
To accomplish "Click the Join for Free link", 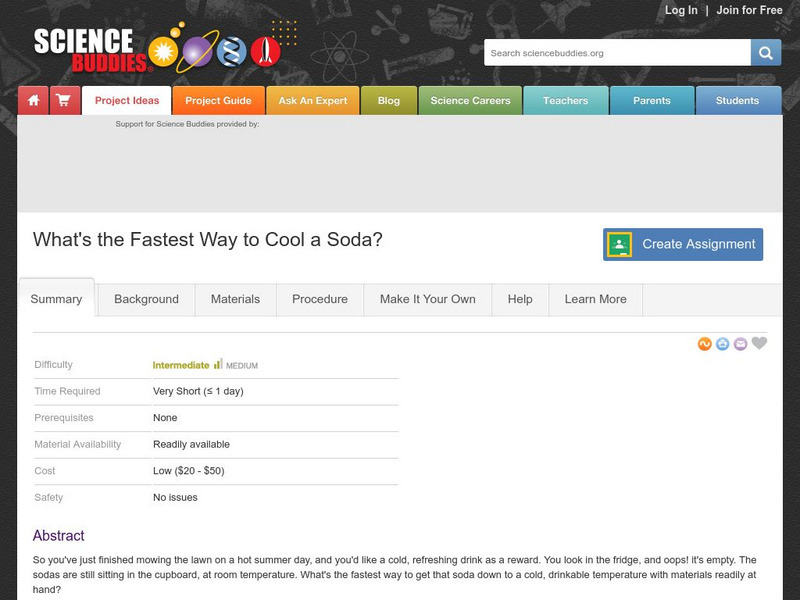I will [749, 10].
